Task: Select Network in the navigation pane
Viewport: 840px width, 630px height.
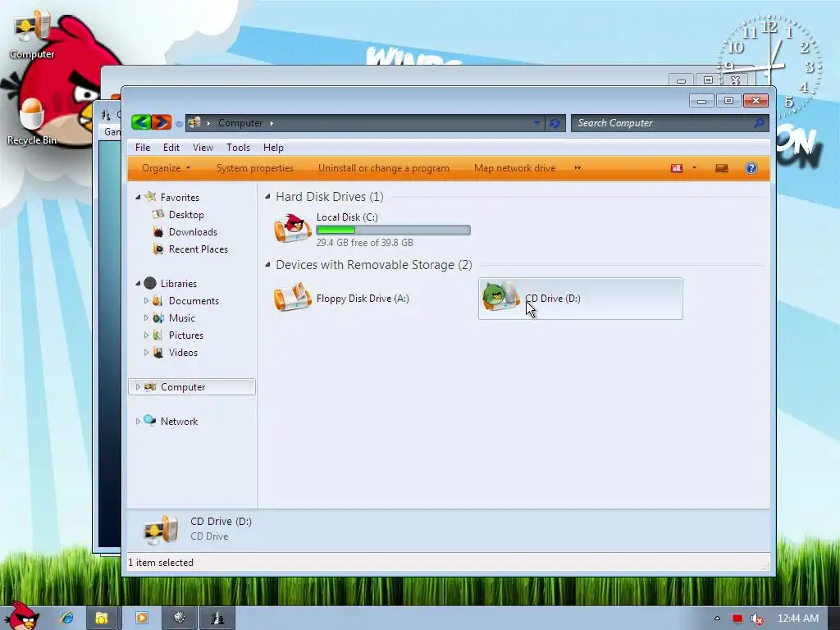Action: [179, 422]
